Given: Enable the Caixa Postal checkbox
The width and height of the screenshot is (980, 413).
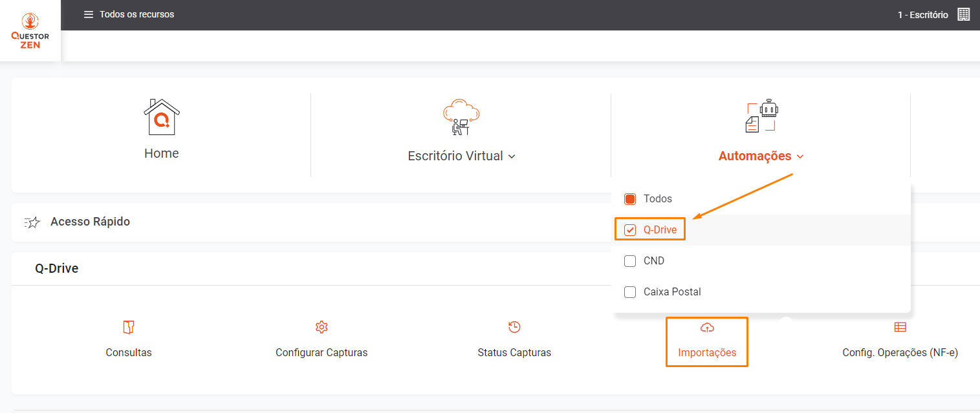Looking at the screenshot, I should point(630,292).
